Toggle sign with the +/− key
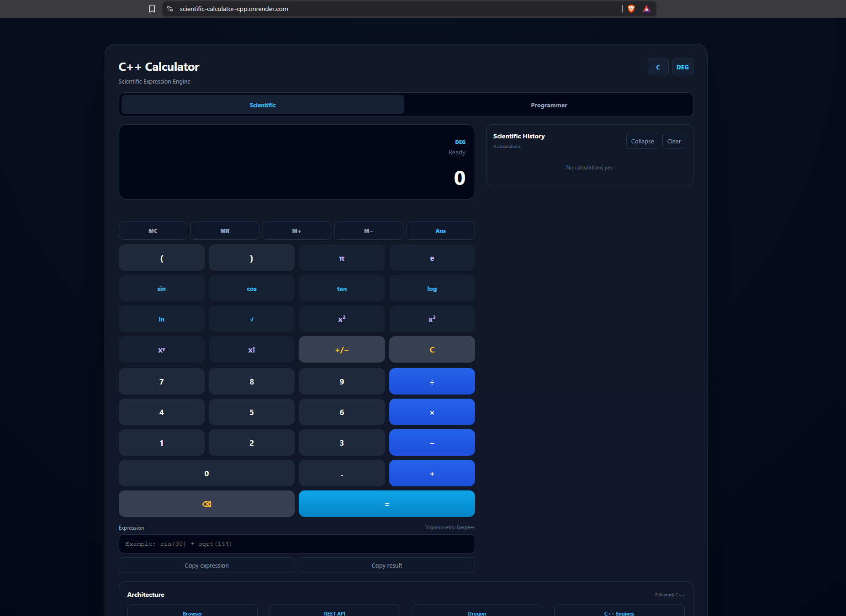The height and width of the screenshot is (616, 846). point(342,350)
